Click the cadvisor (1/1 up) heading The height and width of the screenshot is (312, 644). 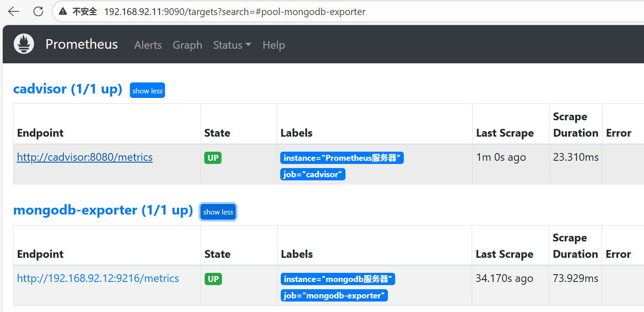click(x=68, y=89)
